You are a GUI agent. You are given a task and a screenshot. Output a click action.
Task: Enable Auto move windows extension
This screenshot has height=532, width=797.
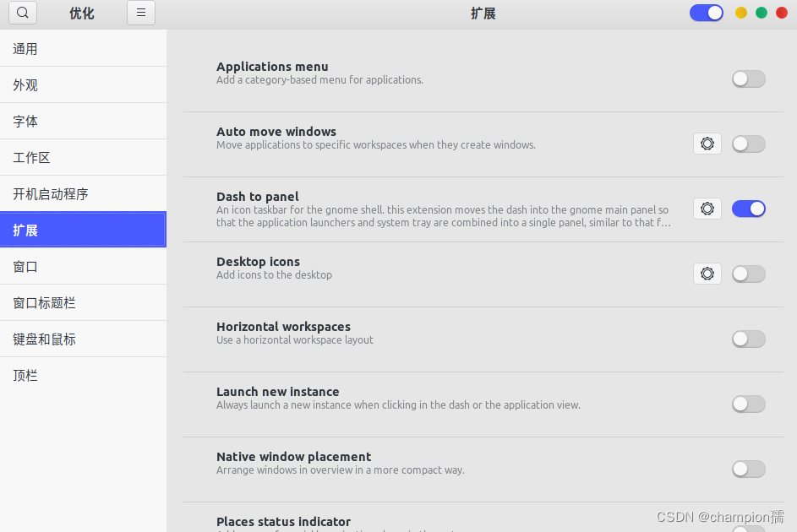click(749, 144)
